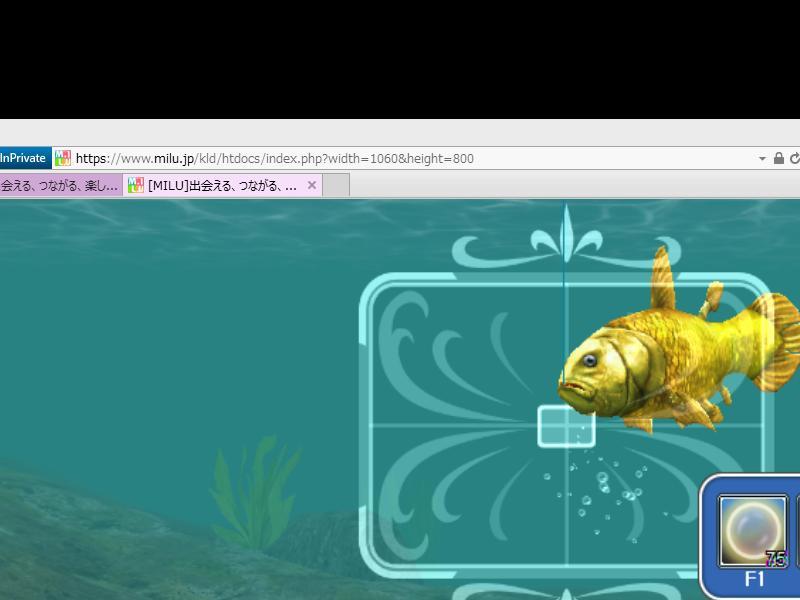Click the MILU favicon on active tab
Viewport: 800px width, 600px height.
coord(136,185)
